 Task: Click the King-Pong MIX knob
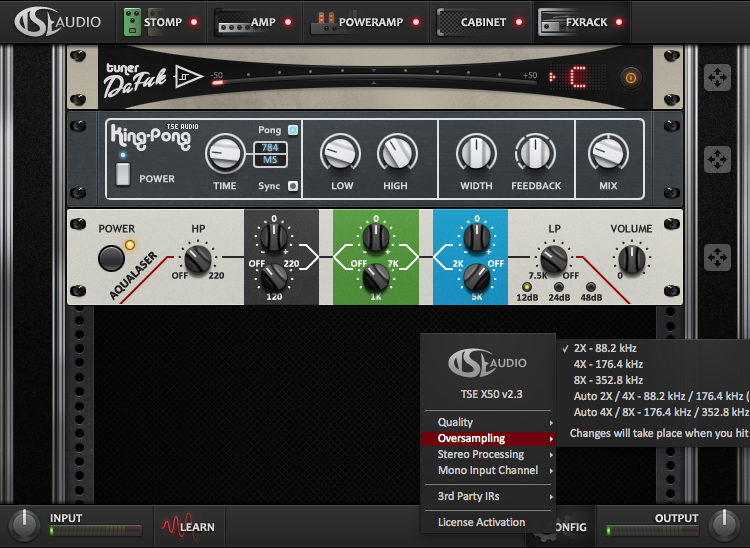click(x=608, y=153)
